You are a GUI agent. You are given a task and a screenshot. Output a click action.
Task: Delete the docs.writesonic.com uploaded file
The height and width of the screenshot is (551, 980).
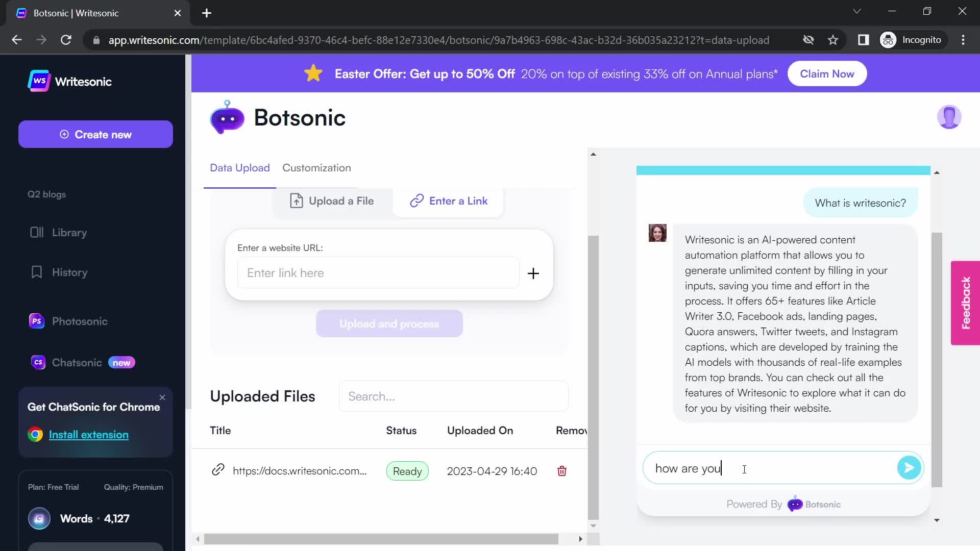point(562,471)
